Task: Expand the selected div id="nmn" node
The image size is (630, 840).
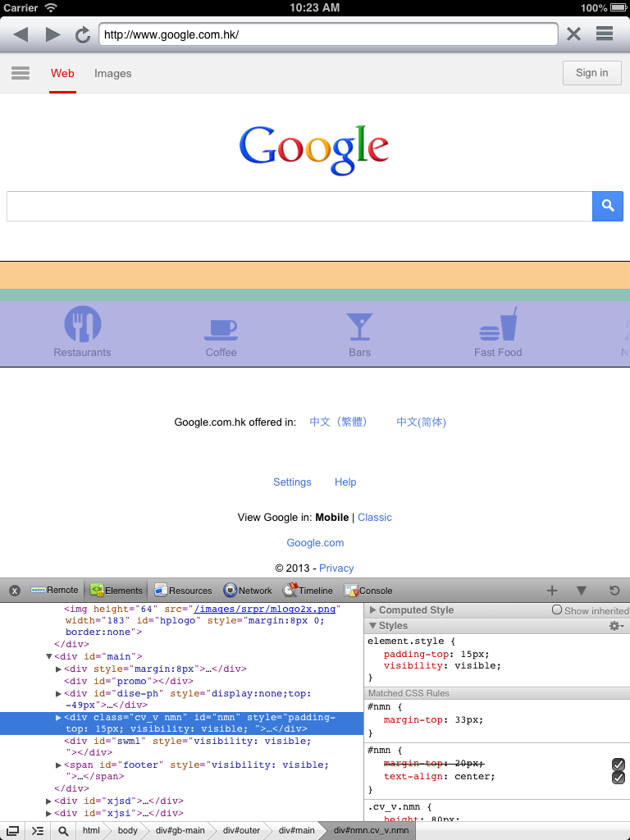Action: pos(58,717)
